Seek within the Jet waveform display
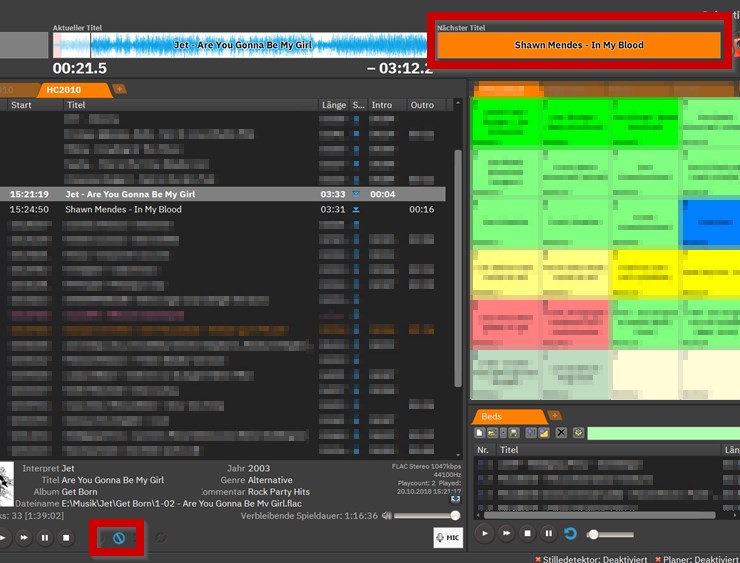740x563 pixels. click(x=240, y=45)
